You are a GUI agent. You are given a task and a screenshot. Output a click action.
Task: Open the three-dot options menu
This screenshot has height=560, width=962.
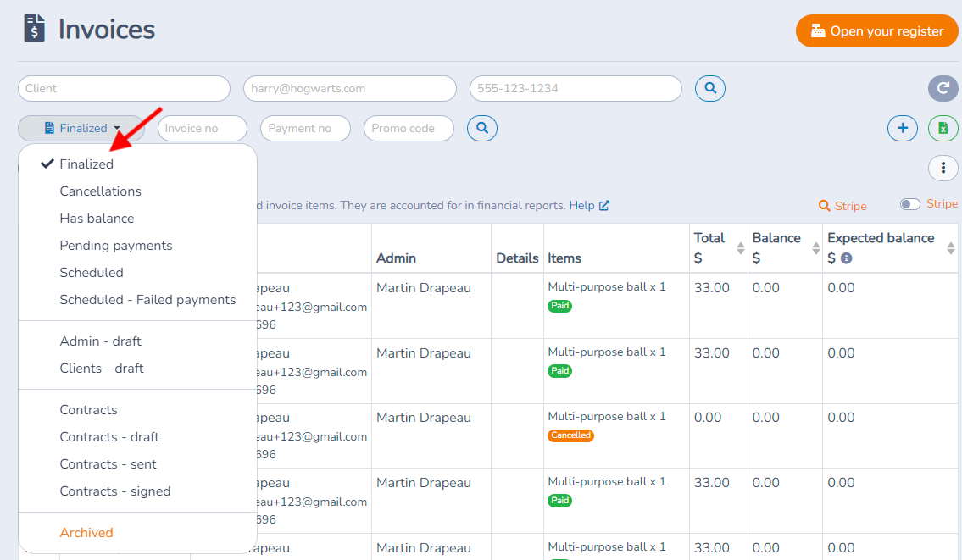[x=943, y=168]
